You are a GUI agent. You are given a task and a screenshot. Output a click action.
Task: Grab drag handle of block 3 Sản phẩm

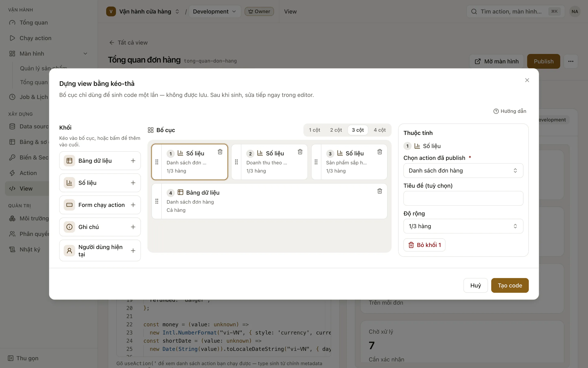[316, 162]
